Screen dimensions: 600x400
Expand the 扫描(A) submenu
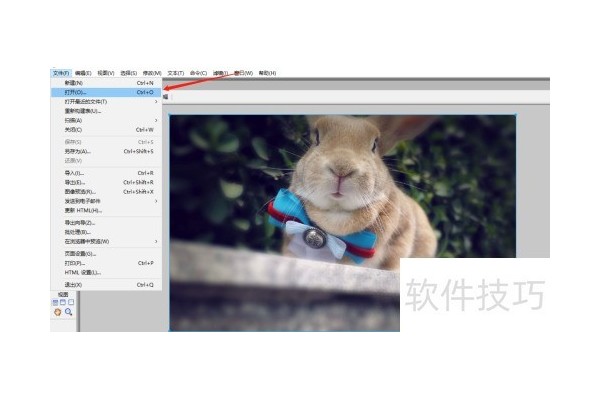[x=106, y=120]
